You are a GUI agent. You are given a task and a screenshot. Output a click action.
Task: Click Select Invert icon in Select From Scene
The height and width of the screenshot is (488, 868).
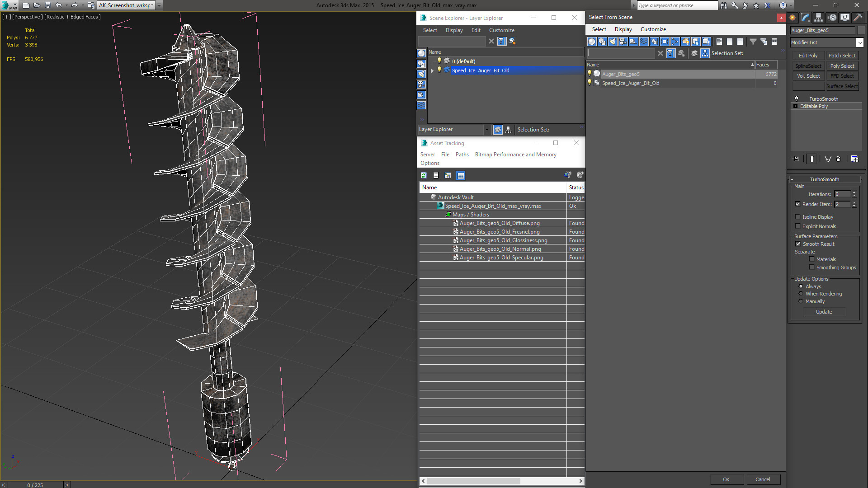click(740, 42)
